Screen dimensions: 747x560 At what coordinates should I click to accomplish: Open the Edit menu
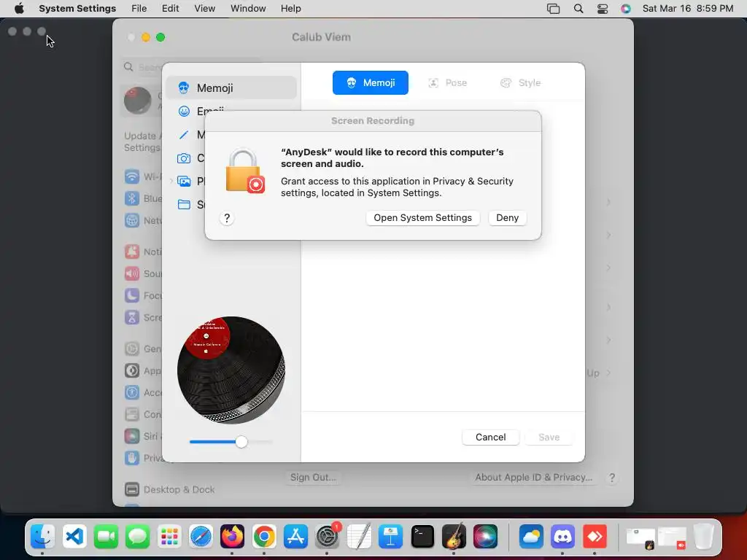[170, 9]
